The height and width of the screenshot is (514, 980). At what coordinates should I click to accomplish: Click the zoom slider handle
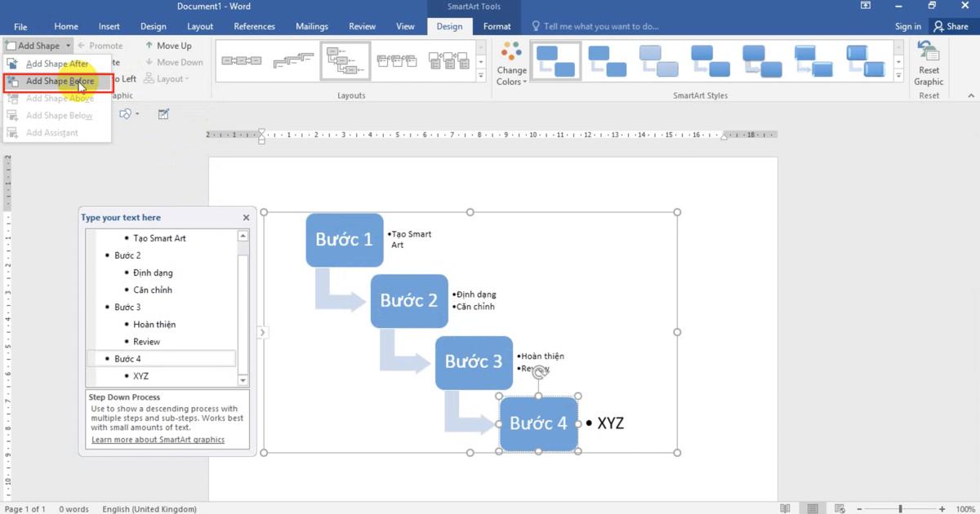click(901, 508)
